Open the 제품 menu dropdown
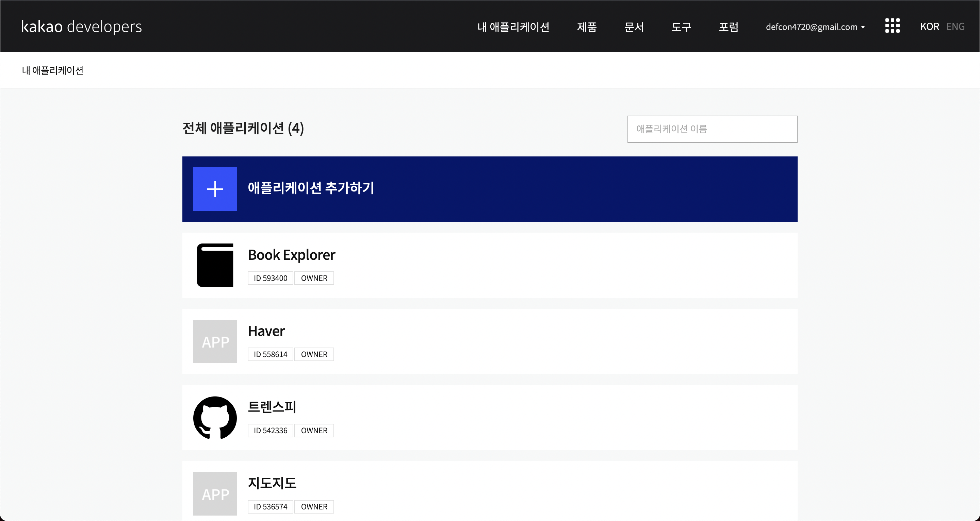The height and width of the screenshot is (521, 980). coord(586,27)
